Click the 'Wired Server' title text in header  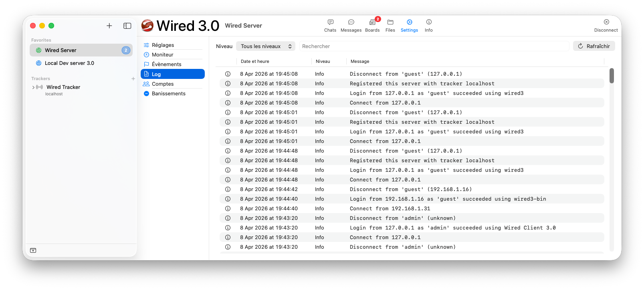243,26
